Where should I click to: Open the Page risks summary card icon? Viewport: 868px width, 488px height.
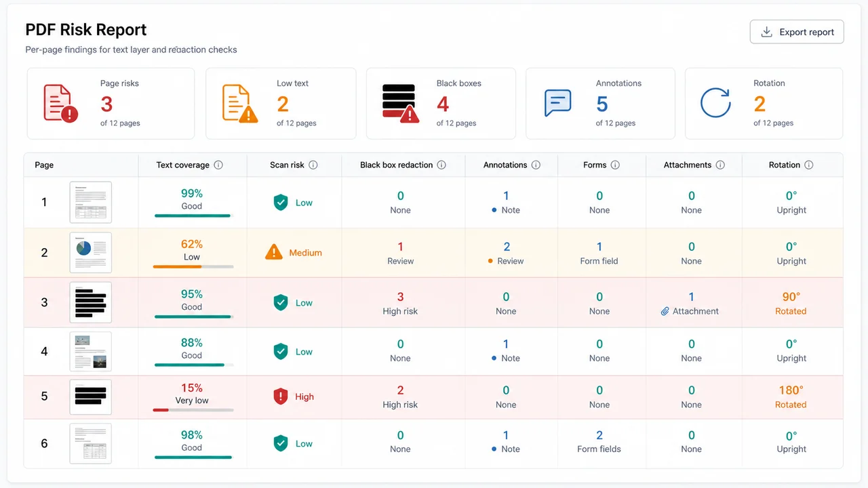click(60, 103)
